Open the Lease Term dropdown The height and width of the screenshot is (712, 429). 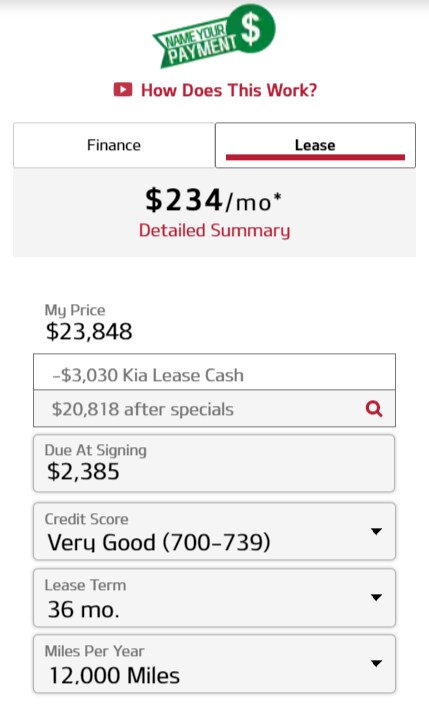pos(214,598)
